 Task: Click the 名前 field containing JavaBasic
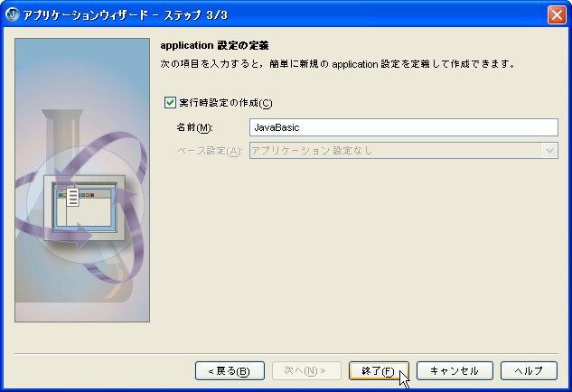coord(403,127)
